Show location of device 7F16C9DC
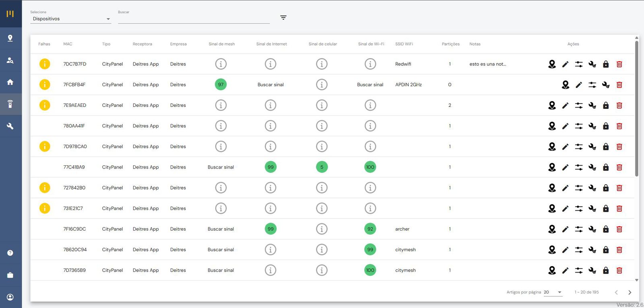 click(x=552, y=229)
